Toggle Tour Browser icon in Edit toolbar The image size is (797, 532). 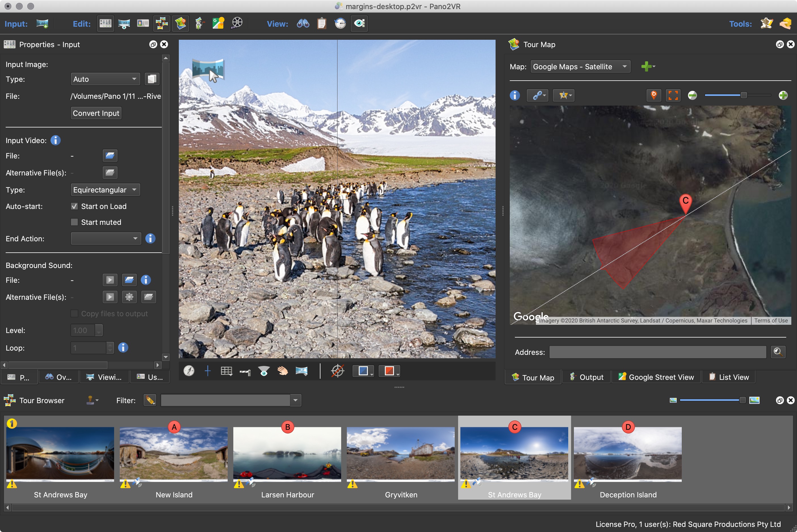(162, 23)
